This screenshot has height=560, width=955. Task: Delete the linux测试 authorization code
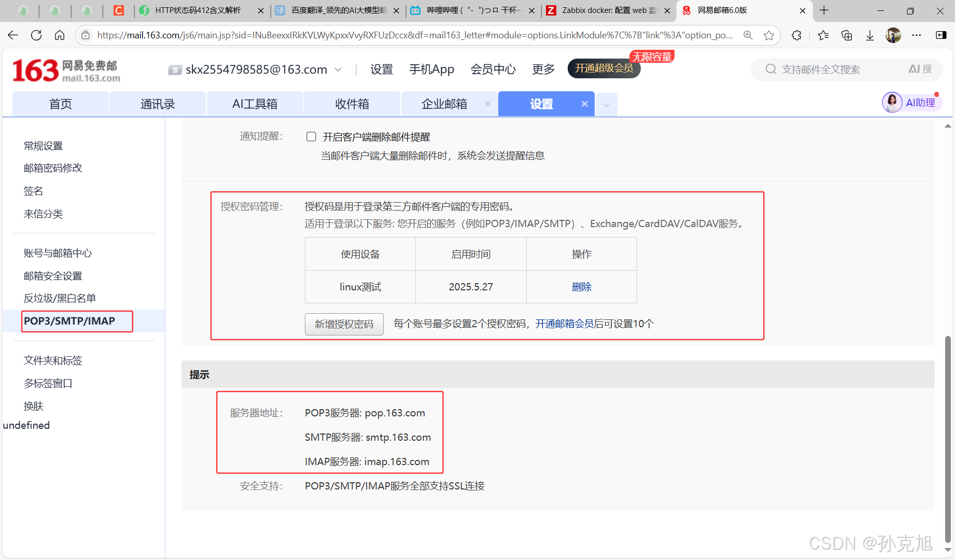pos(581,287)
